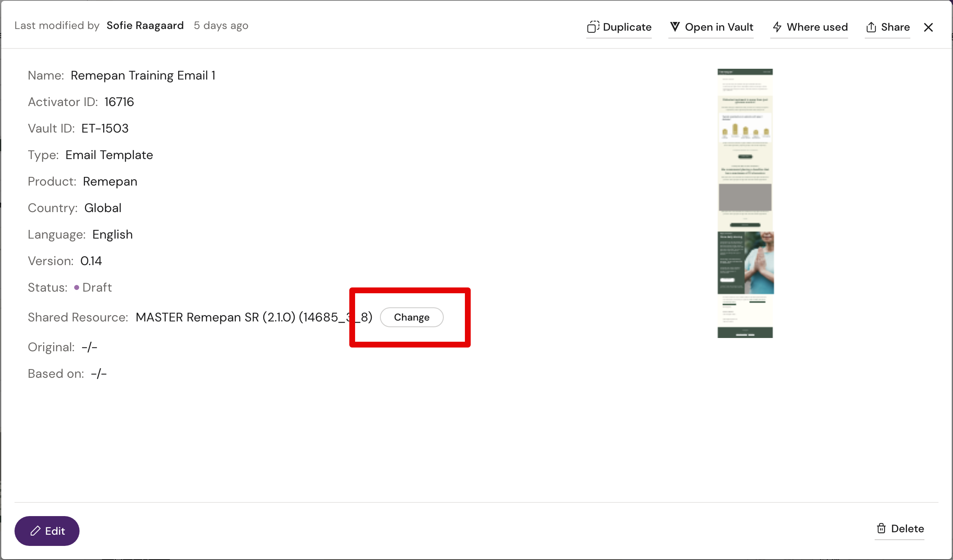Click the author name Sofie Raagaard
Image resolution: width=953 pixels, height=560 pixels.
coord(145,25)
